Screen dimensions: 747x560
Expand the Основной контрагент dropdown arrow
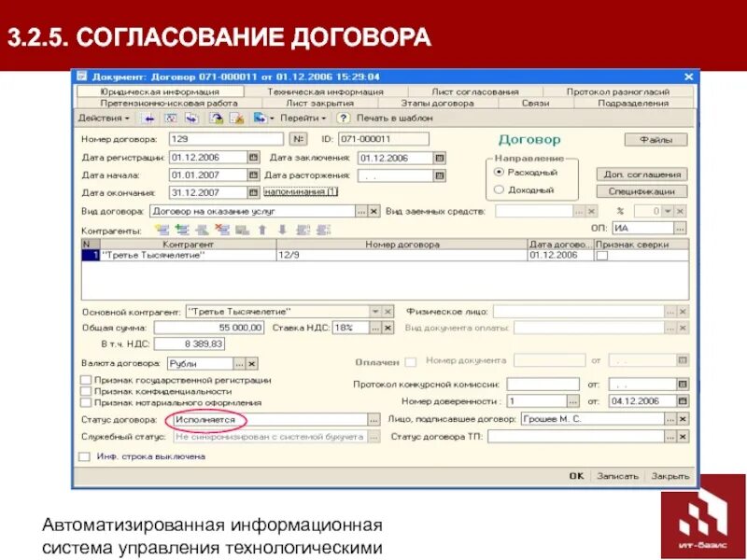[x=375, y=312]
